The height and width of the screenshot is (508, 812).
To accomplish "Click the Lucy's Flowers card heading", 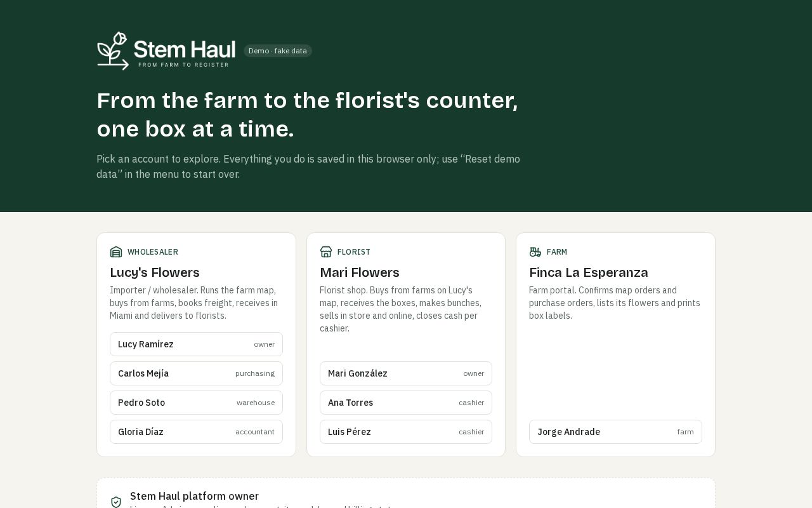I will pyautogui.click(x=155, y=272).
